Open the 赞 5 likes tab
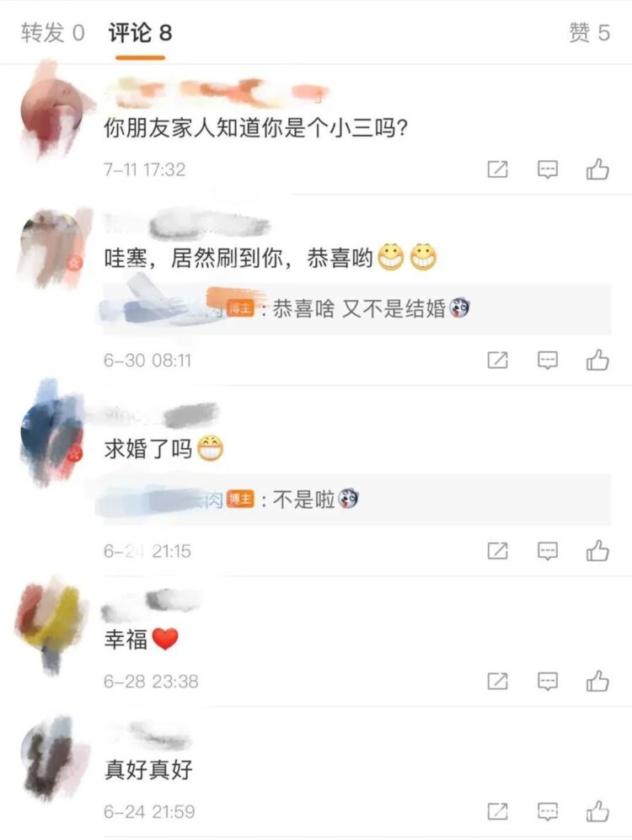The image size is (632, 840). tap(589, 33)
